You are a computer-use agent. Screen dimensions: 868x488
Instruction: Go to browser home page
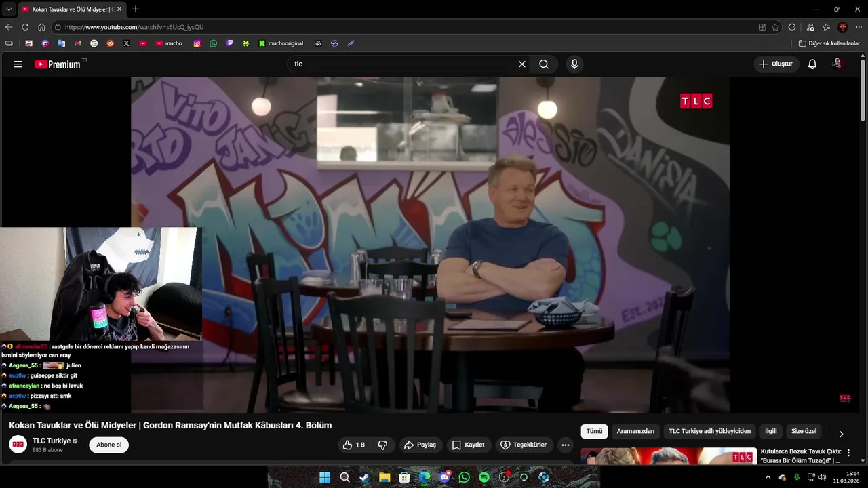41,27
